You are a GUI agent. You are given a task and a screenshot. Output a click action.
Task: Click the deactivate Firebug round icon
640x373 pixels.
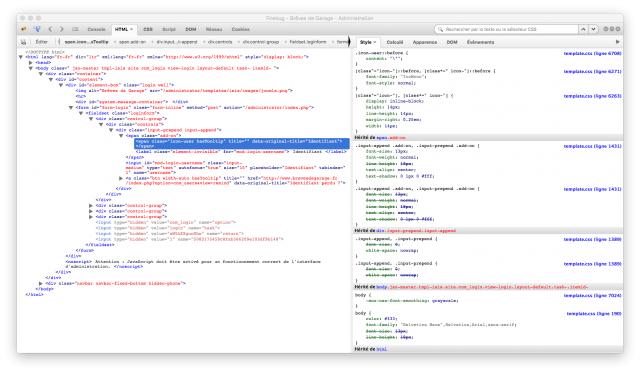click(618, 29)
